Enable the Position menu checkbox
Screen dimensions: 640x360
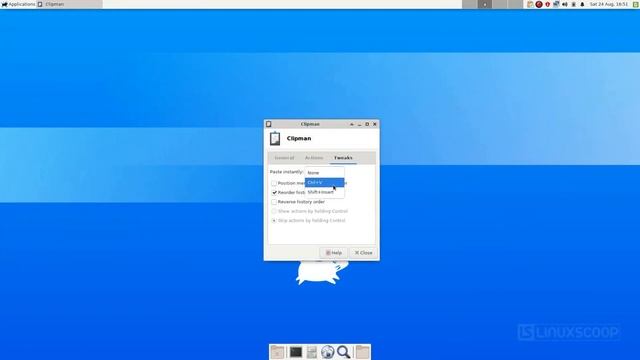click(274, 183)
